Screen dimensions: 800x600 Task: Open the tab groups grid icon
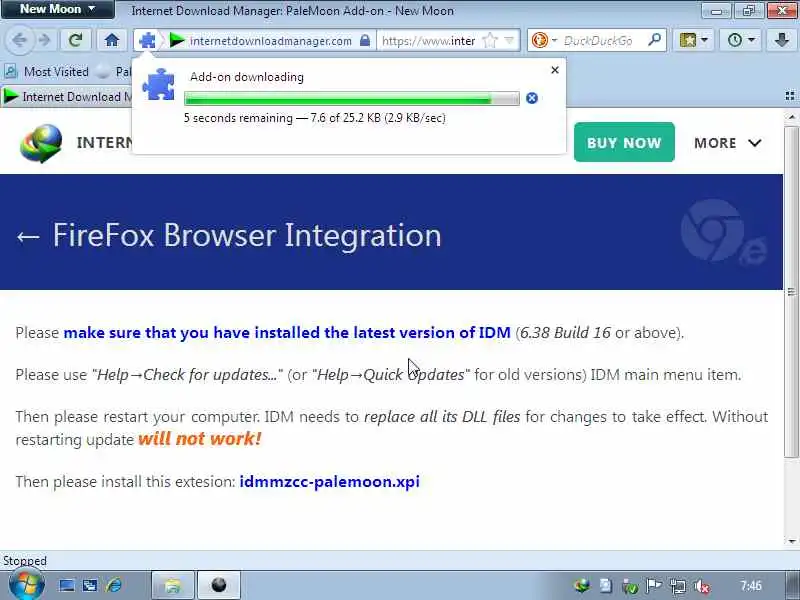pyautogui.click(x=790, y=96)
